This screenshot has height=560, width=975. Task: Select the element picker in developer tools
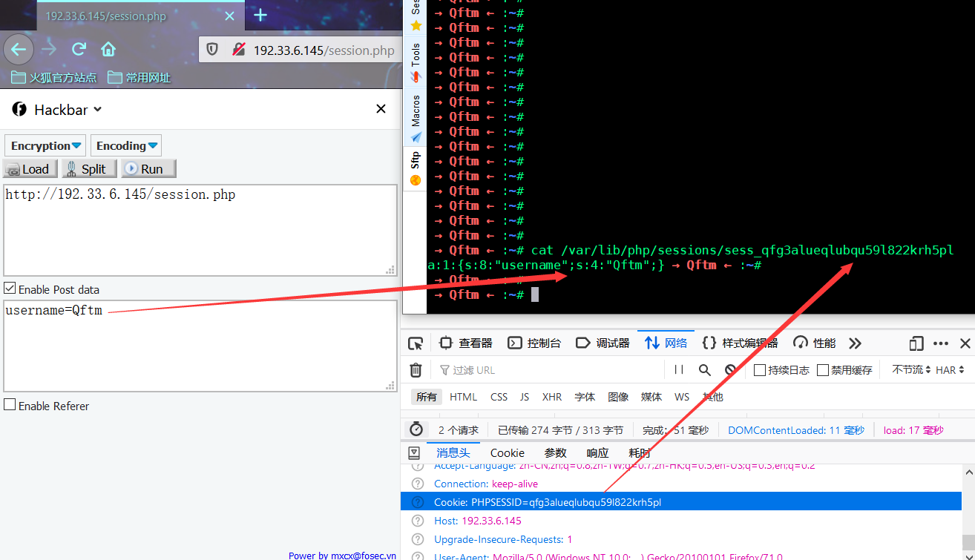pyautogui.click(x=416, y=343)
